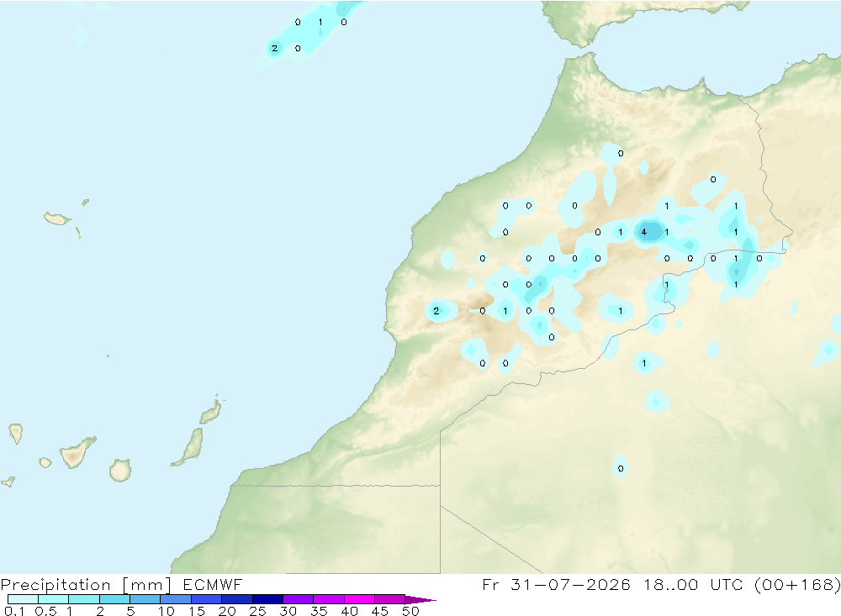The image size is (841, 616).
Task: Select the 2–5 mm legend color swatch
Action: (114, 599)
